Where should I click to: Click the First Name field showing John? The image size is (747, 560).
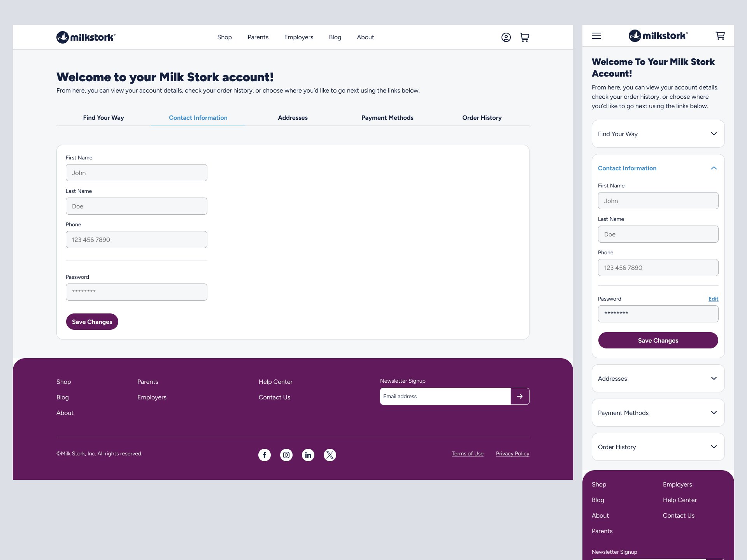136,172
